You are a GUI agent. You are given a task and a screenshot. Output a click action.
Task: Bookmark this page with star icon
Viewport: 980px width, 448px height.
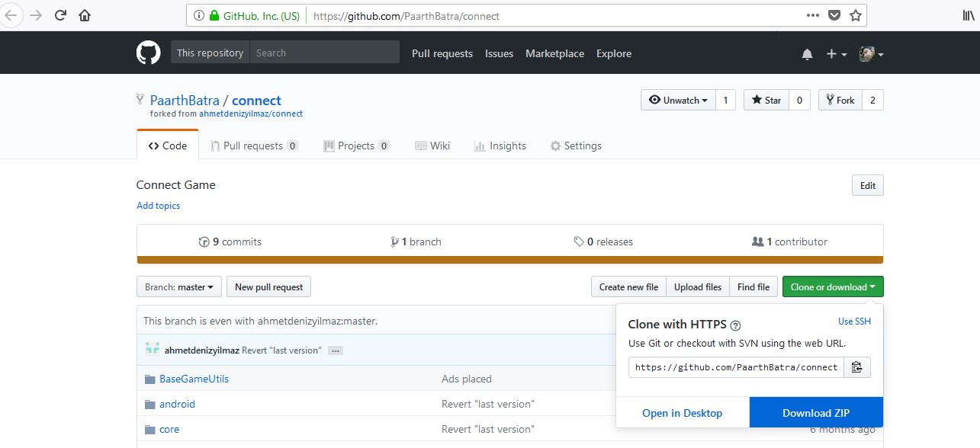pos(855,15)
